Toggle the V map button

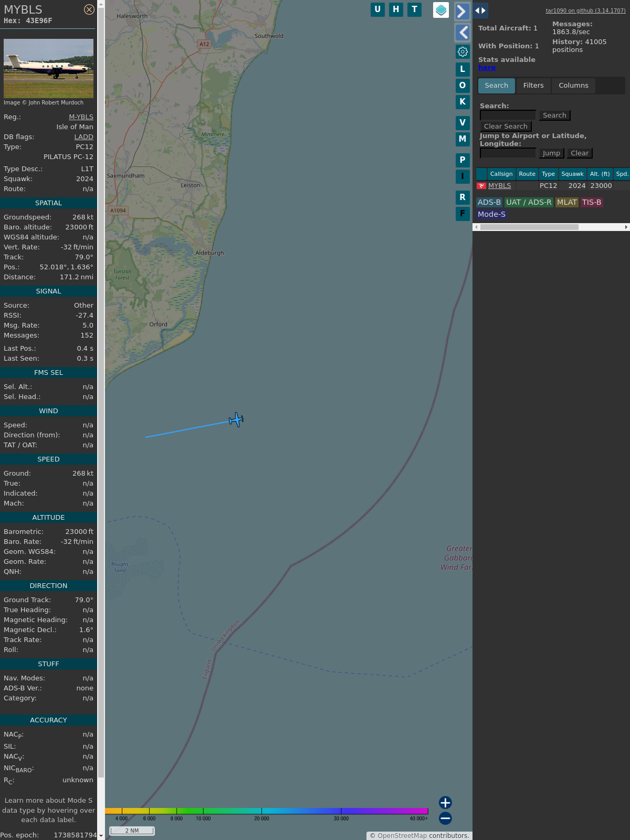(463, 123)
